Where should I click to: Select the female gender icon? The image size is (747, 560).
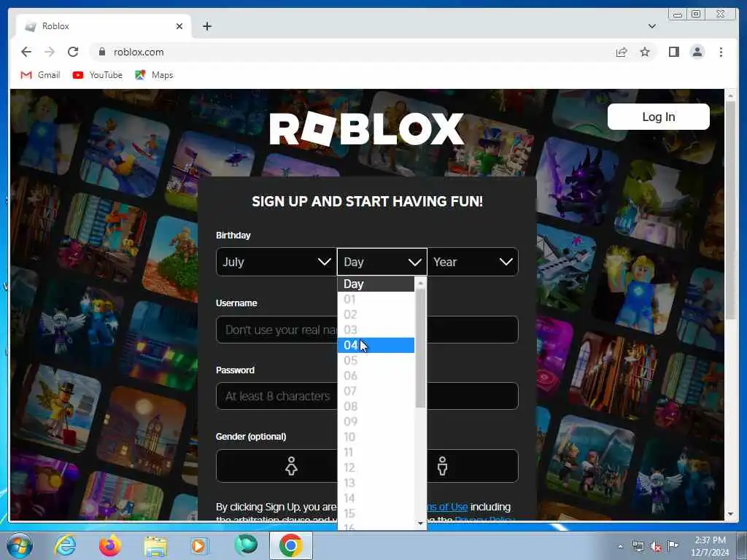[x=291, y=466]
